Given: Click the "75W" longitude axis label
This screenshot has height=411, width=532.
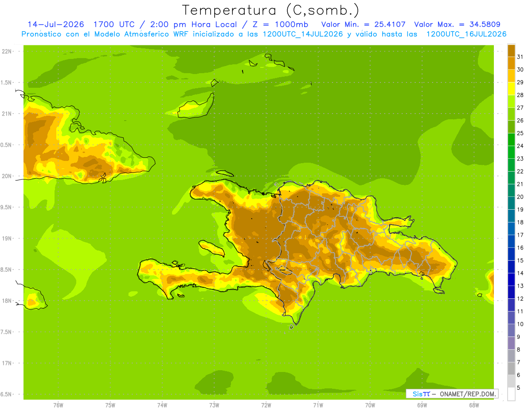Looking at the screenshot, I should point(110,405).
